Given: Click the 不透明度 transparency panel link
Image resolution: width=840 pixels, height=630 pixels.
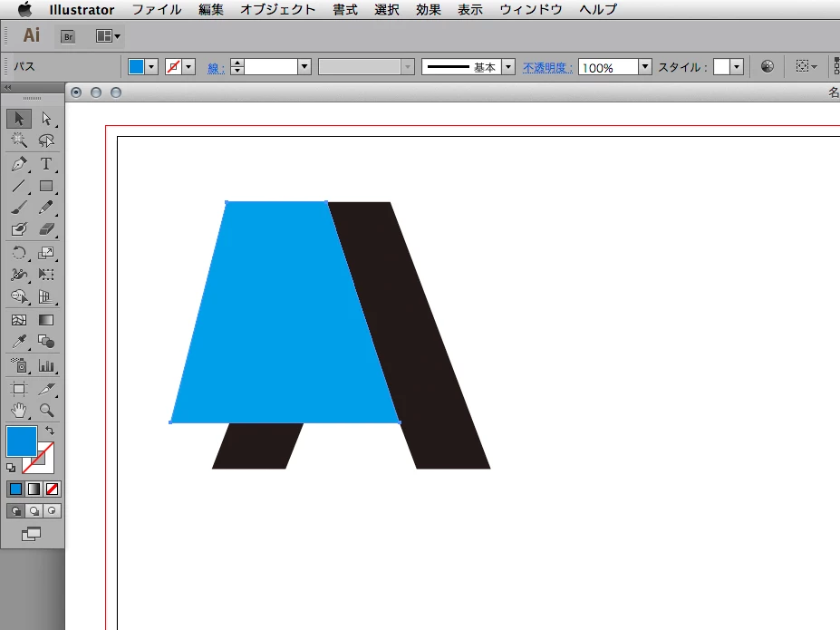Looking at the screenshot, I should click(547, 67).
